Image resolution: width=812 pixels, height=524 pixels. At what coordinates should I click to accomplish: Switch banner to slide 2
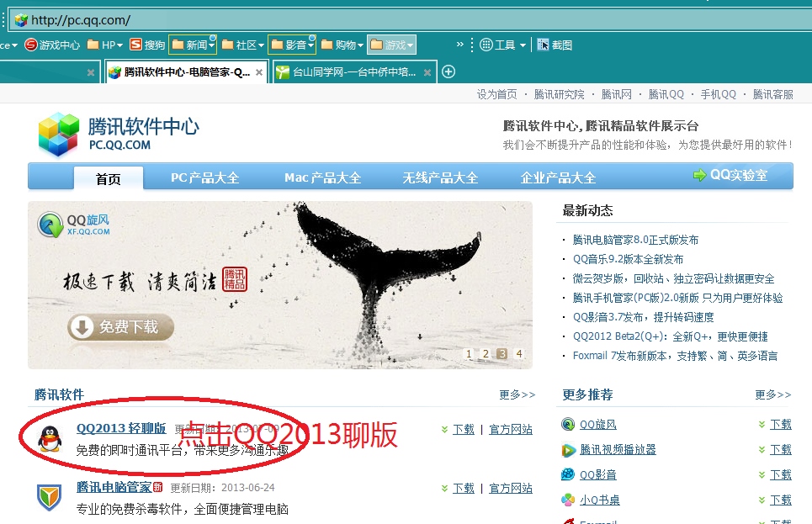tap(486, 353)
